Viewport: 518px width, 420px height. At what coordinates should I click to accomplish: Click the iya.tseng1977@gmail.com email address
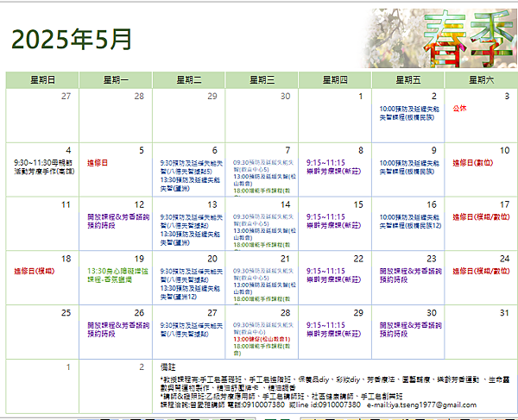pos(433,404)
